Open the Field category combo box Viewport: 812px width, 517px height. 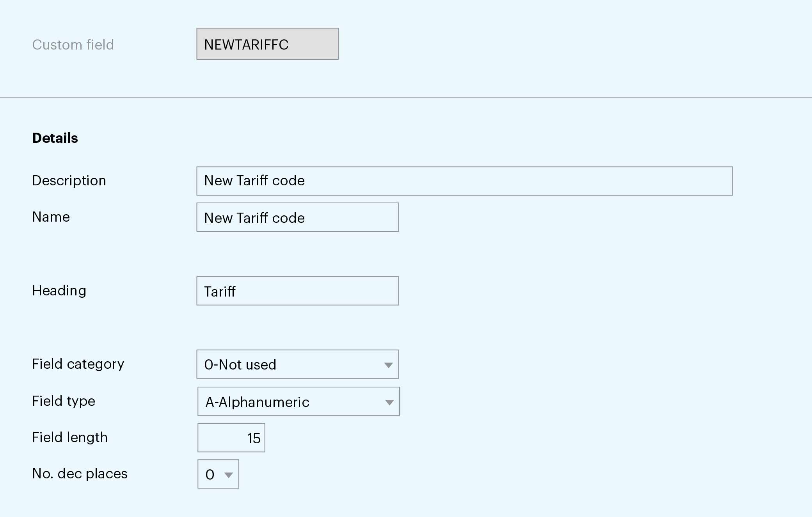[x=289, y=364]
